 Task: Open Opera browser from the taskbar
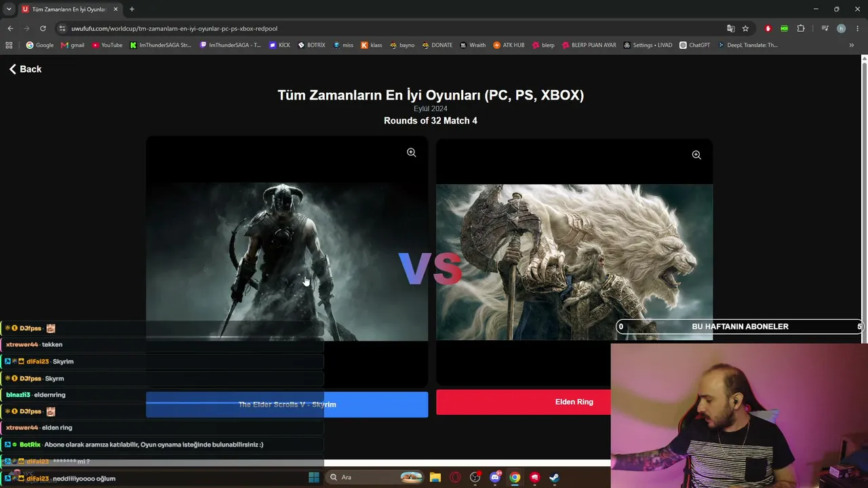click(455, 477)
